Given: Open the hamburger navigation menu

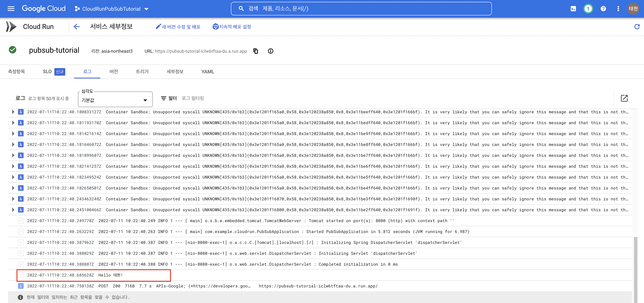Looking at the screenshot, I should tap(11, 9).
